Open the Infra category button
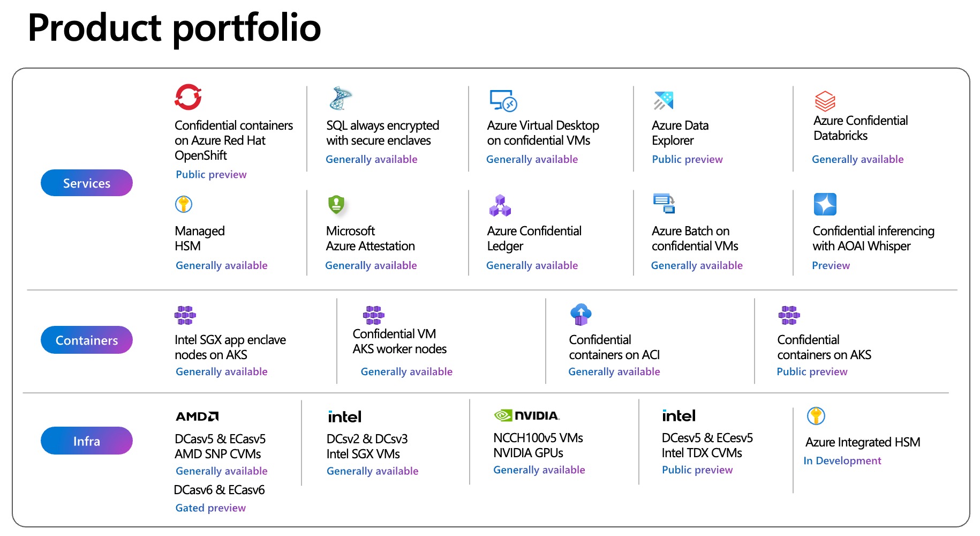This screenshot has height=536, width=980. [x=87, y=441]
